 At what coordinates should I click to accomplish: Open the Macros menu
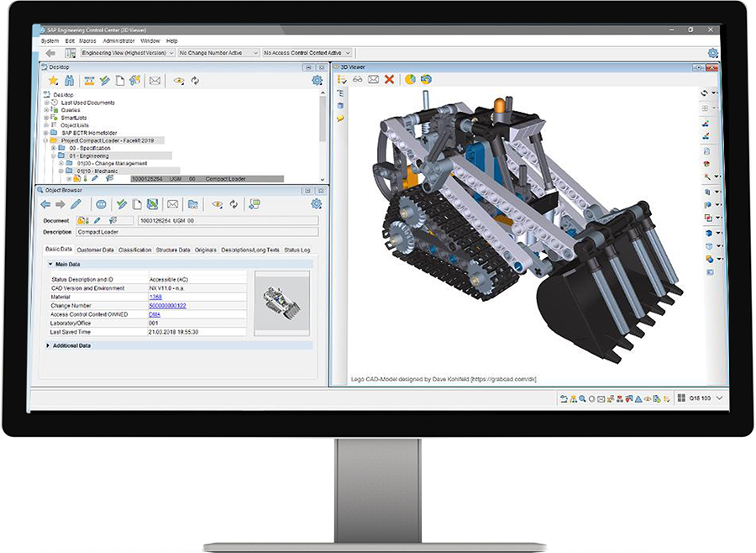87,41
